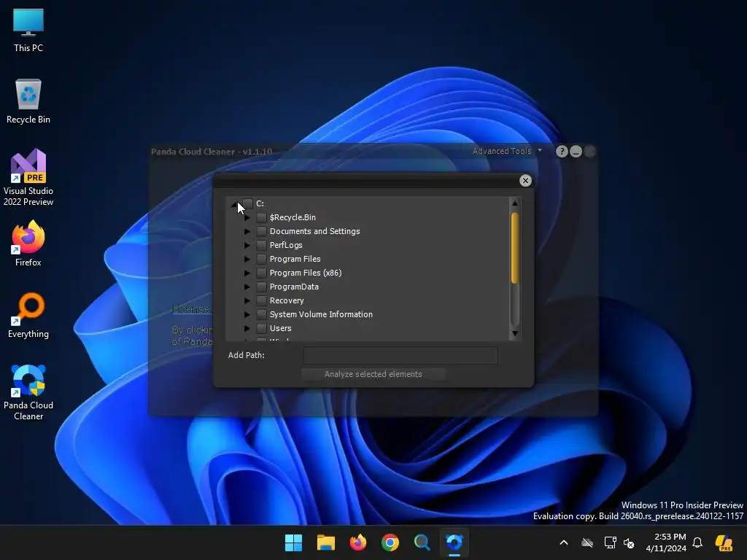Select the "System Volume Information" folder name
Screen dimensions: 747x560
coord(321,314)
